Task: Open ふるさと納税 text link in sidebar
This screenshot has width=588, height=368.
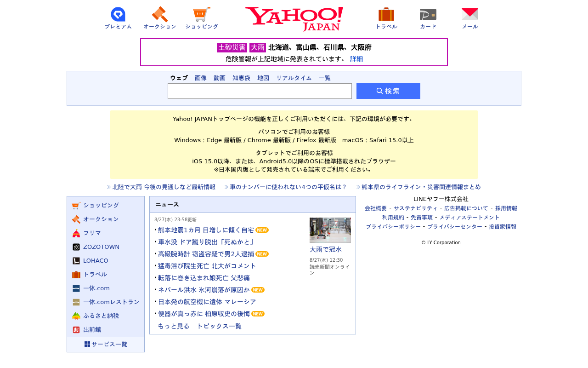Action: [x=101, y=316]
